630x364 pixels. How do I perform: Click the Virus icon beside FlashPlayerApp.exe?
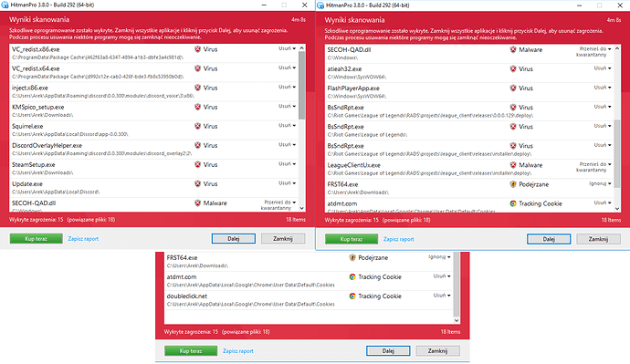point(513,88)
